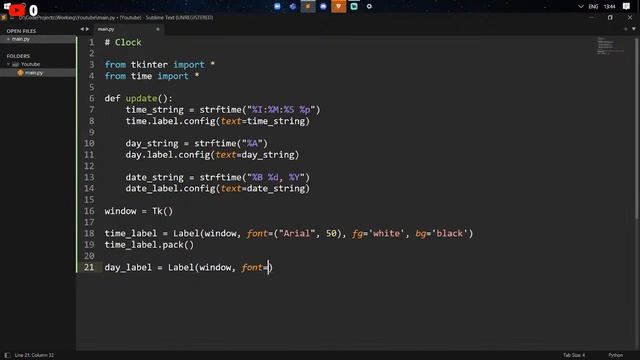Viewport: 640px width, 360px height.
Task: Close main.py in the Open Files list
Action: [x=8, y=39]
